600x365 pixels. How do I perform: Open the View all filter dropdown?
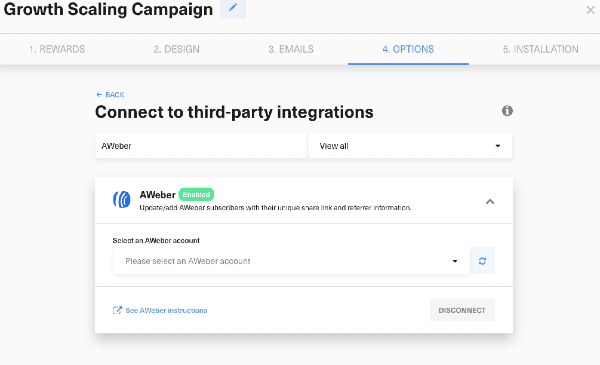[x=410, y=146]
